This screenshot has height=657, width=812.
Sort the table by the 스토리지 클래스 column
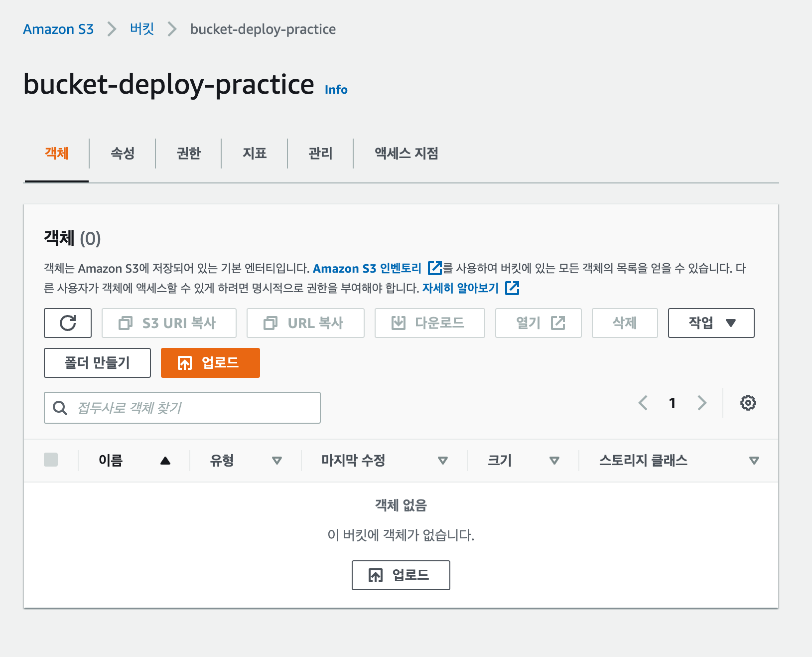point(679,461)
